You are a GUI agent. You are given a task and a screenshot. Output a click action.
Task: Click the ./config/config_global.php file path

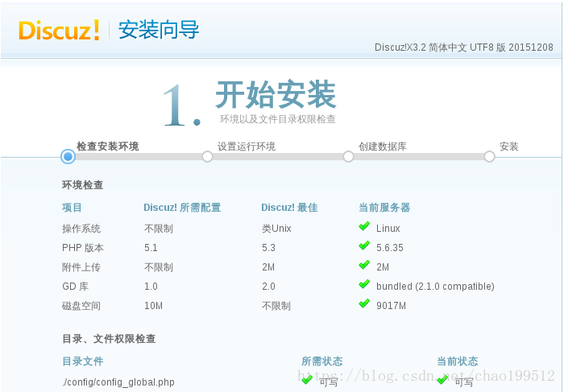(118, 382)
